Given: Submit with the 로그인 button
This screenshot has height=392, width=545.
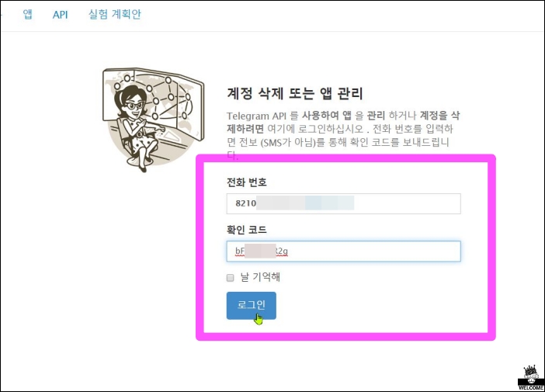Looking at the screenshot, I should coord(252,306).
